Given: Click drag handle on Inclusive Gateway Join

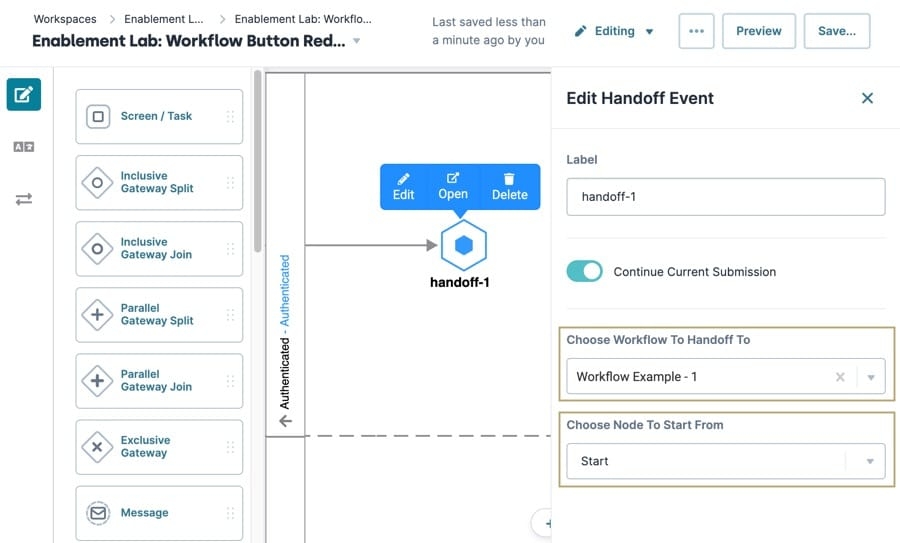Looking at the screenshot, I should [x=230, y=249].
